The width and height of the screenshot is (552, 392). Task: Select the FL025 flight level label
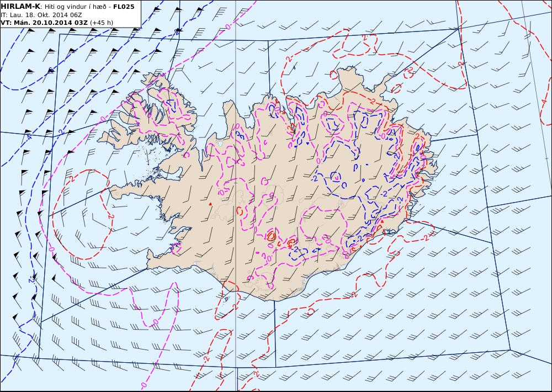tap(124, 7)
